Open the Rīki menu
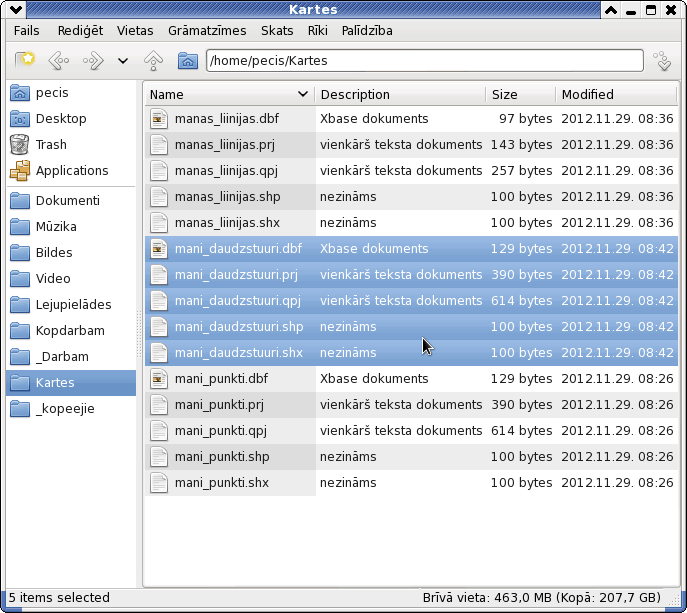687x613 pixels. tap(318, 31)
